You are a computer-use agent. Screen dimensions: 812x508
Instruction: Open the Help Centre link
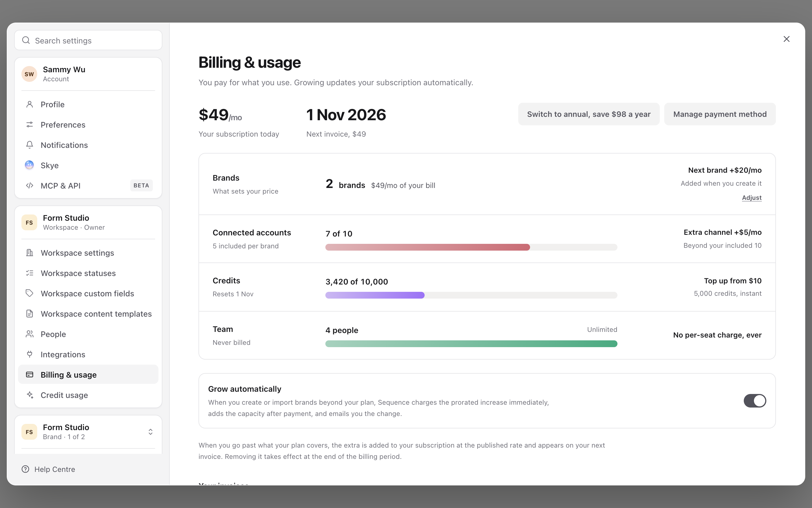[x=48, y=469]
